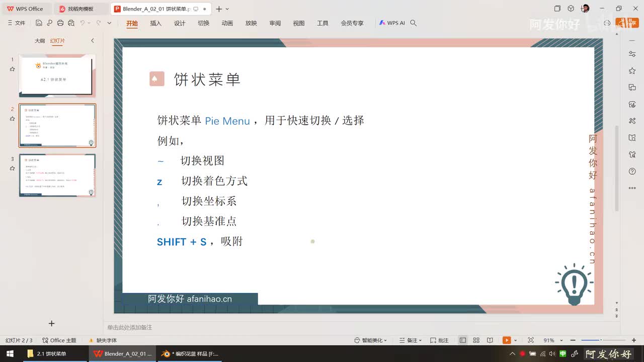The height and width of the screenshot is (362, 644).
Task: Switch to the 大纲 outline pane tab
Action: point(40,41)
